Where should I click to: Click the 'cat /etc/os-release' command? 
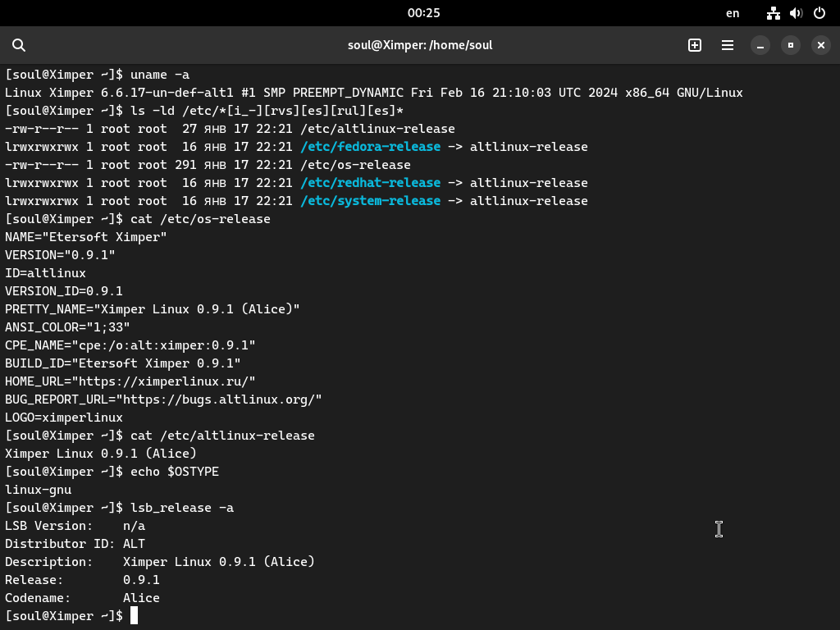(200, 219)
